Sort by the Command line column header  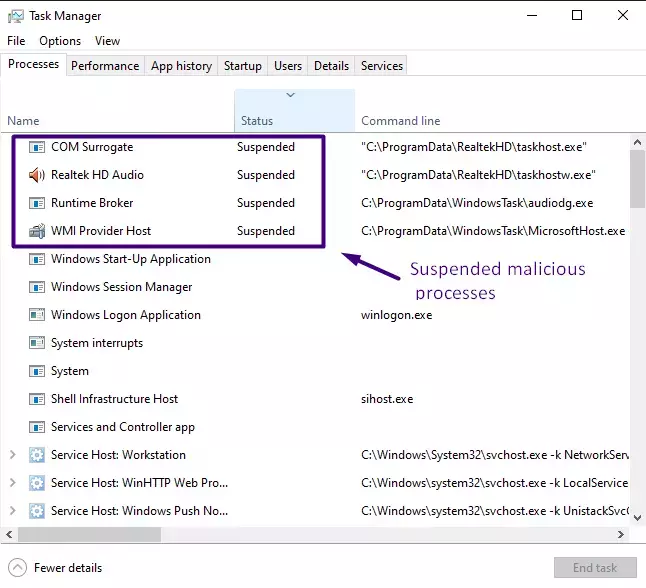pyautogui.click(x=400, y=121)
